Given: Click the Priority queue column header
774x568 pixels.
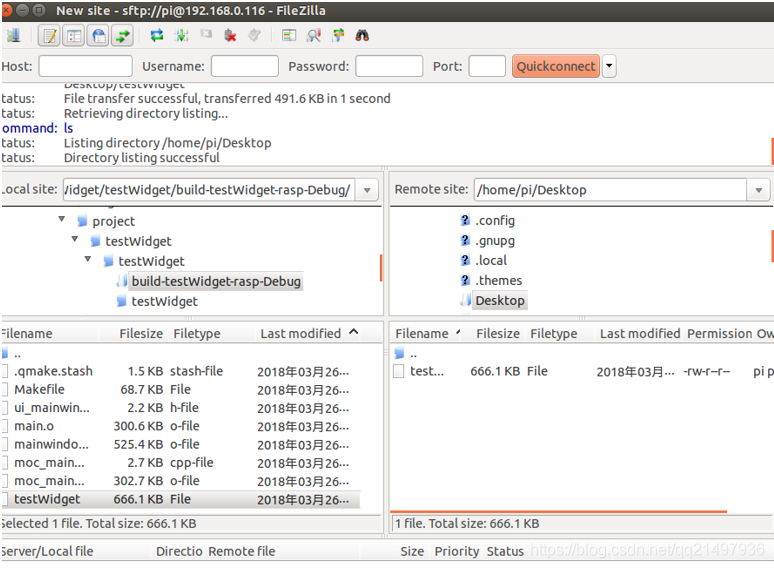Looking at the screenshot, I should coord(457,551).
